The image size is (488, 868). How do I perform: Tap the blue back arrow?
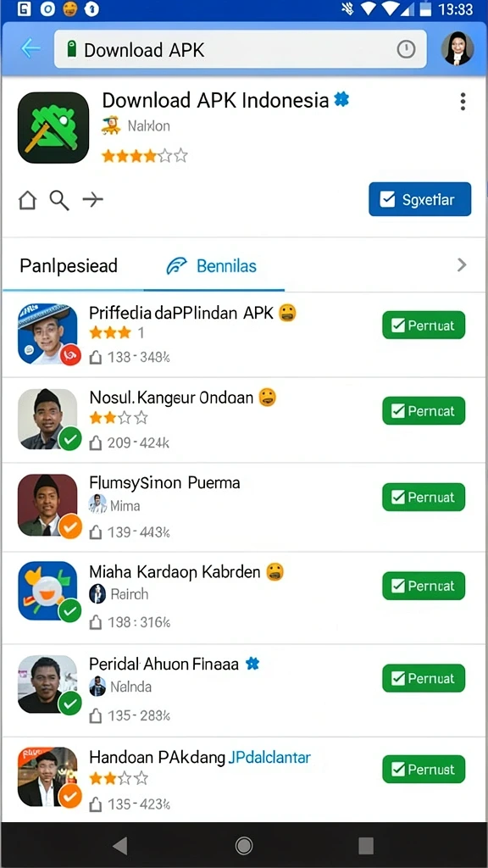(x=30, y=48)
